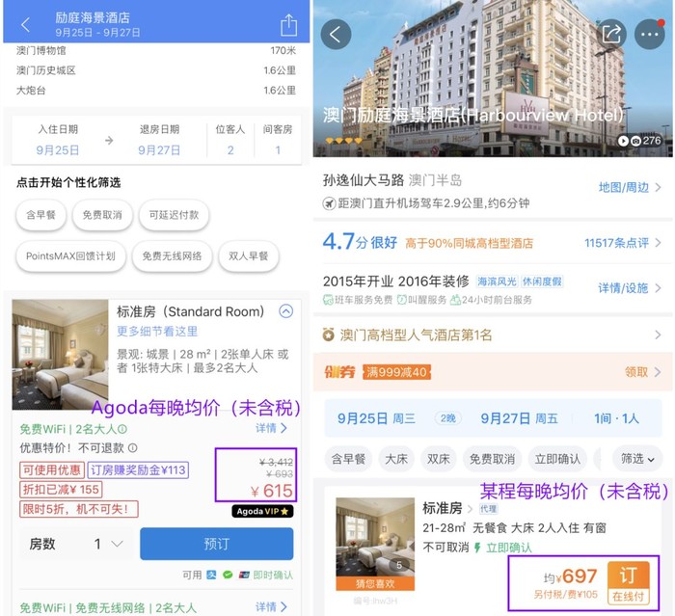Open 地图/周边 map view
Image resolution: width=675 pixels, height=616 pixels.
pos(630,188)
